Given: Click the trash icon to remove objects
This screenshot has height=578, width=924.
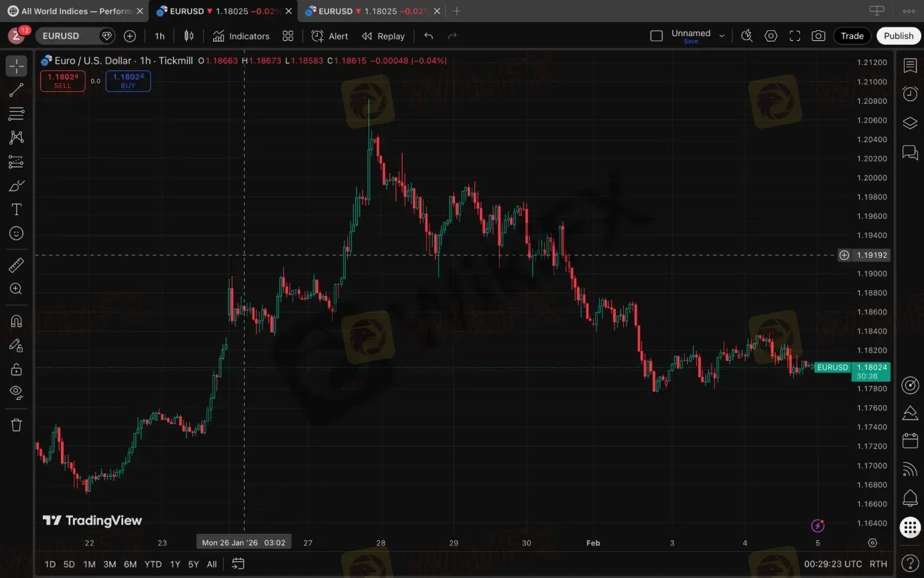Looking at the screenshot, I should click(x=17, y=425).
